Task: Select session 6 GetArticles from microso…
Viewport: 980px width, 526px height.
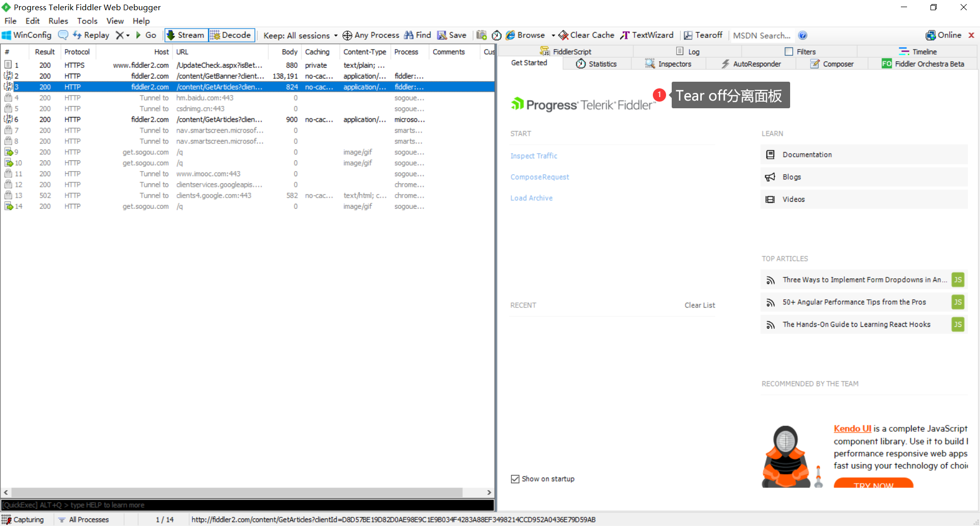Action: click(248, 119)
